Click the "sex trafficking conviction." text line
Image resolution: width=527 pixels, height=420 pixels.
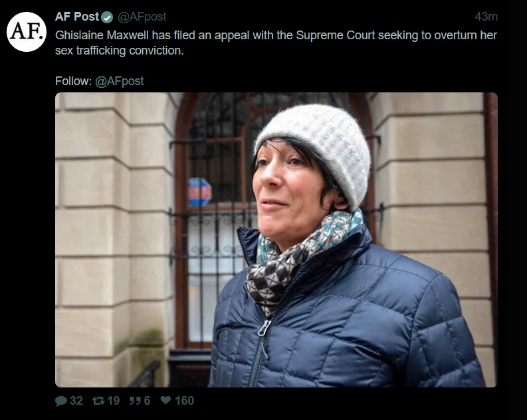click(119, 51)
